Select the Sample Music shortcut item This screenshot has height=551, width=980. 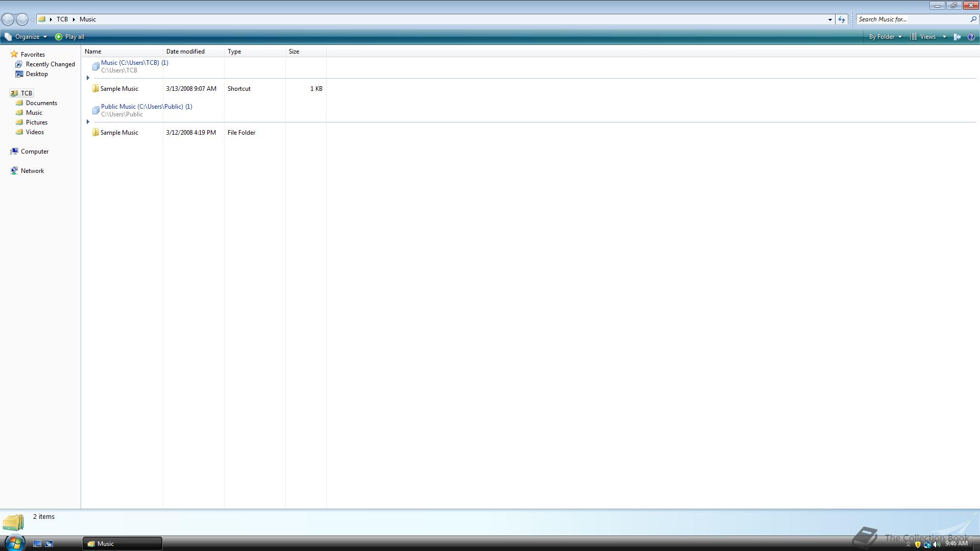pos(115,89)
